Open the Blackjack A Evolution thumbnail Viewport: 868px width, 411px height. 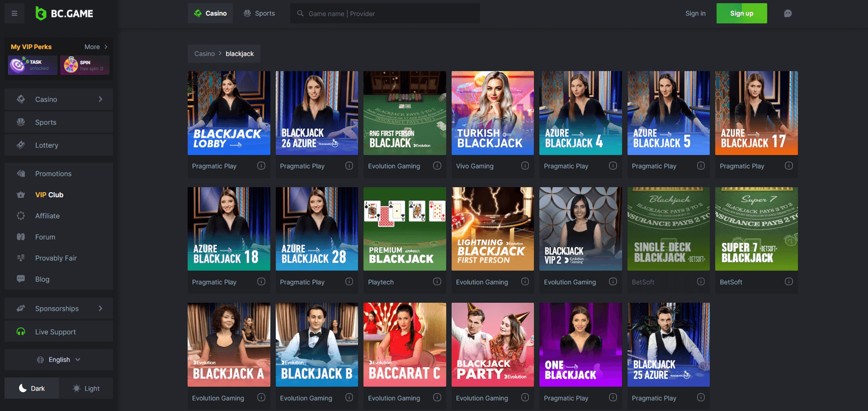pos(229,345)
